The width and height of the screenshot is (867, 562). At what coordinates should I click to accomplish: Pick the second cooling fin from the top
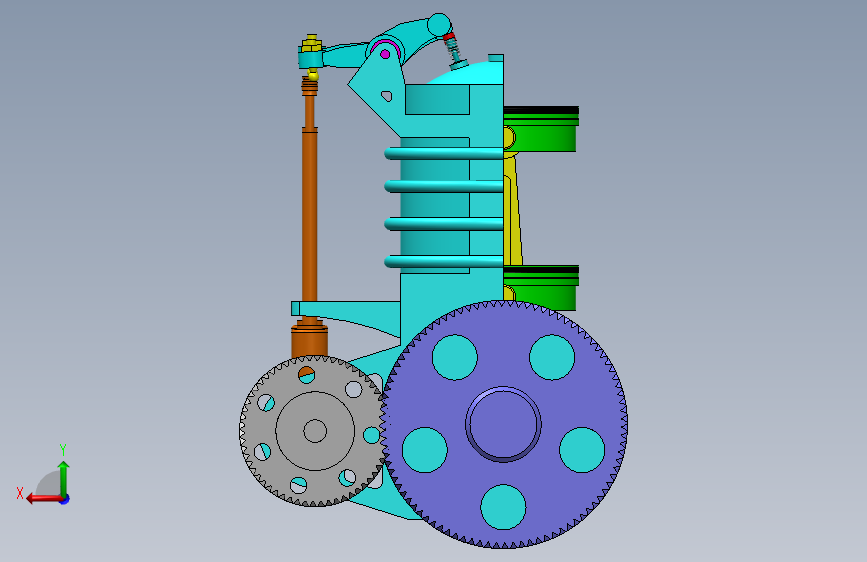444,186
